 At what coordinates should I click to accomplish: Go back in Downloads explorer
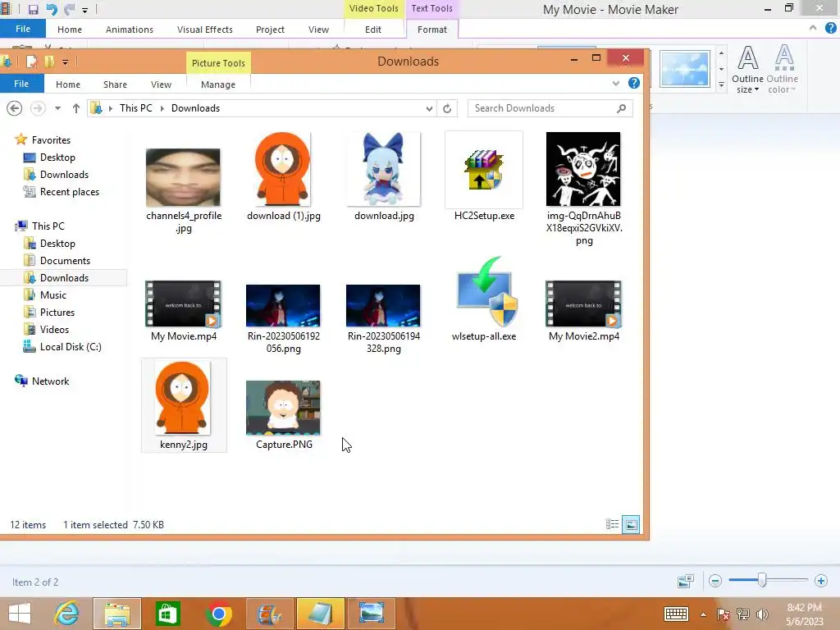[15, 108]
